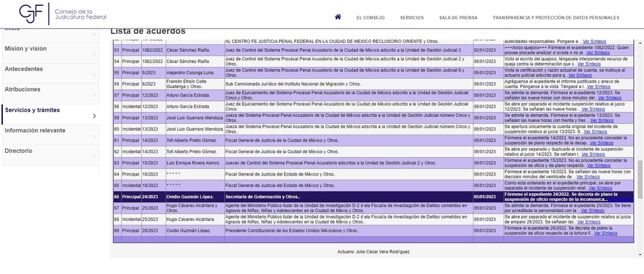This screenshot has width=644, height=274.
Task: Open Ver Síntesis link for row 58
Action: [x=593, y=109]
